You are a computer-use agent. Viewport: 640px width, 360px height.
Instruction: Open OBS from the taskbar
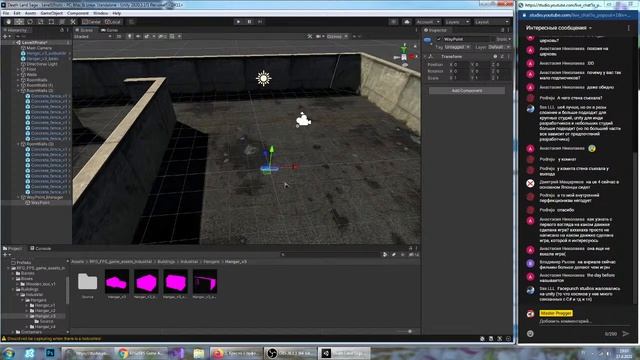click(290, 353)
